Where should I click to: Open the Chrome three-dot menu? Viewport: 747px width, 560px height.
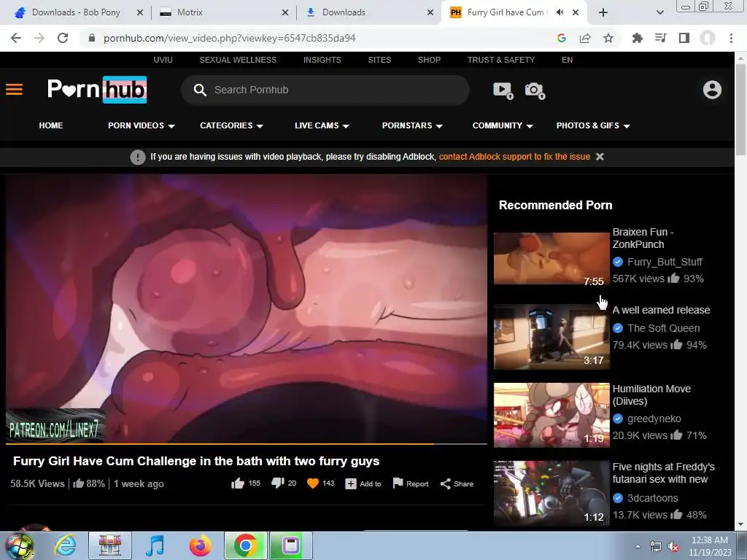point(731,38)
